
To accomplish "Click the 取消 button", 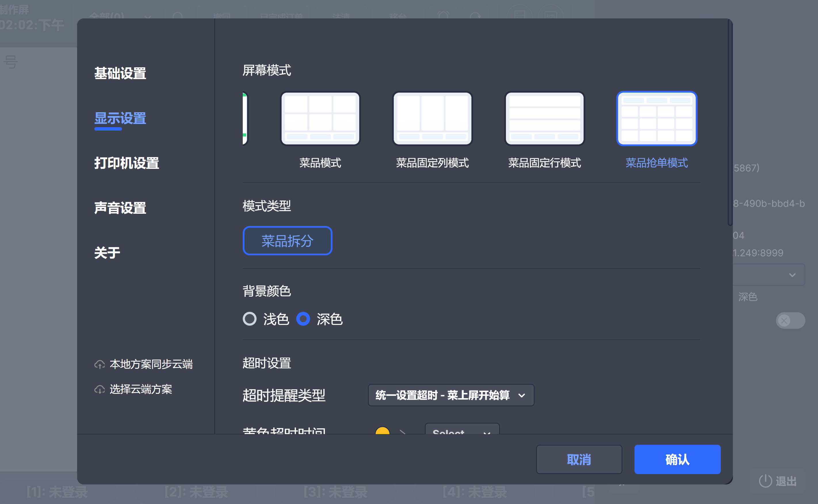I will click(x=579, y=459).
